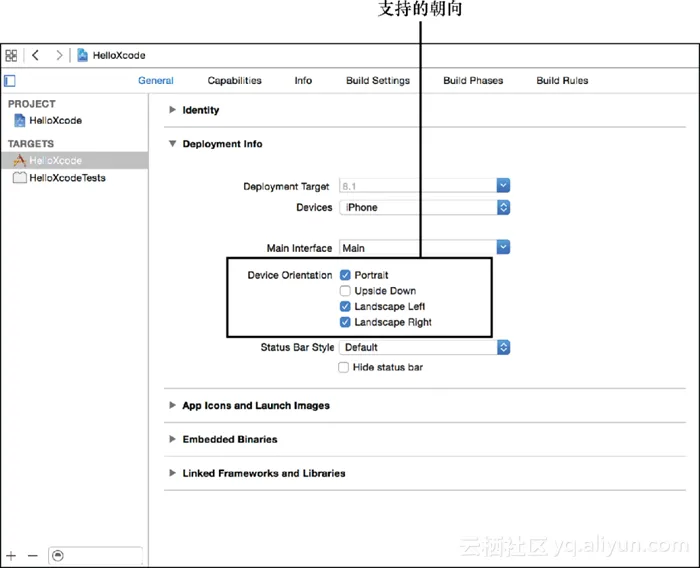Viewport: 700px width, 568px height.
Task: Toggle the Landscape Right checkbox
Action: tap(345, 322)
